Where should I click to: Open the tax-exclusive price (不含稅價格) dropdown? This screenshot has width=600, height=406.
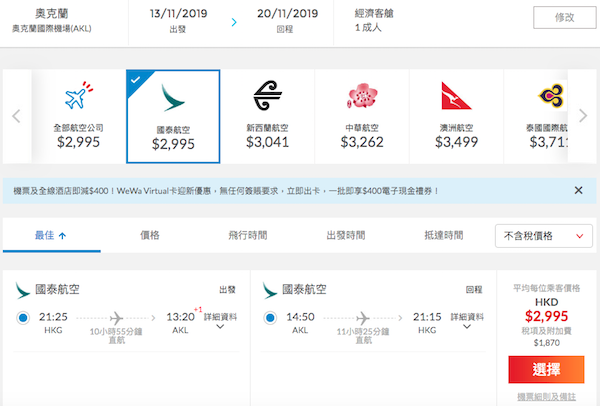(x=541, y=236)
